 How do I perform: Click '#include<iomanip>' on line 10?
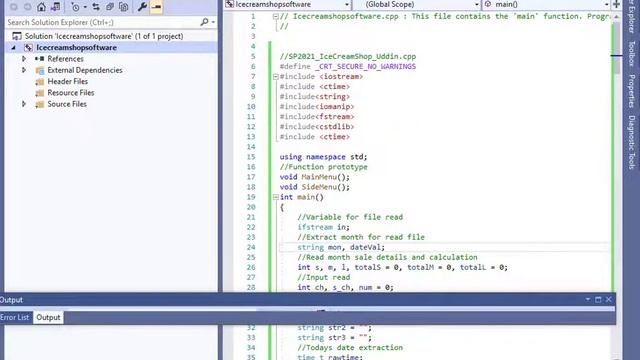click(317, 107)
